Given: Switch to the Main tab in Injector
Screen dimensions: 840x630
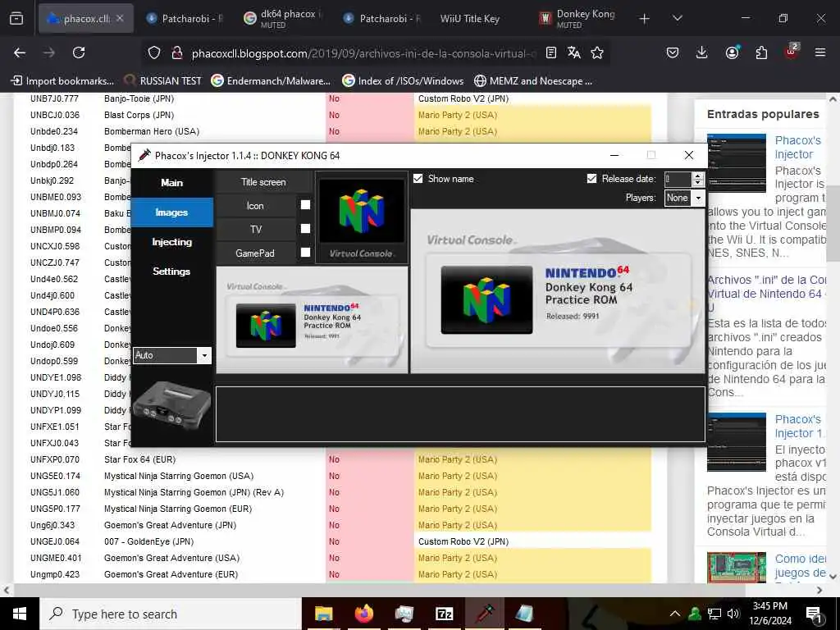Looking at the screenshot, I should click(x=172, y=183).
